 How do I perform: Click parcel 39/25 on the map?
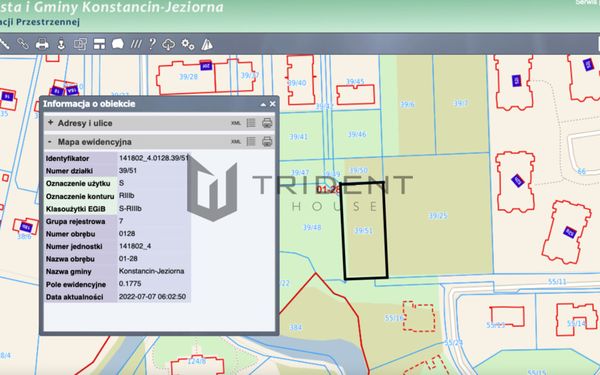[x=438, y=216]
